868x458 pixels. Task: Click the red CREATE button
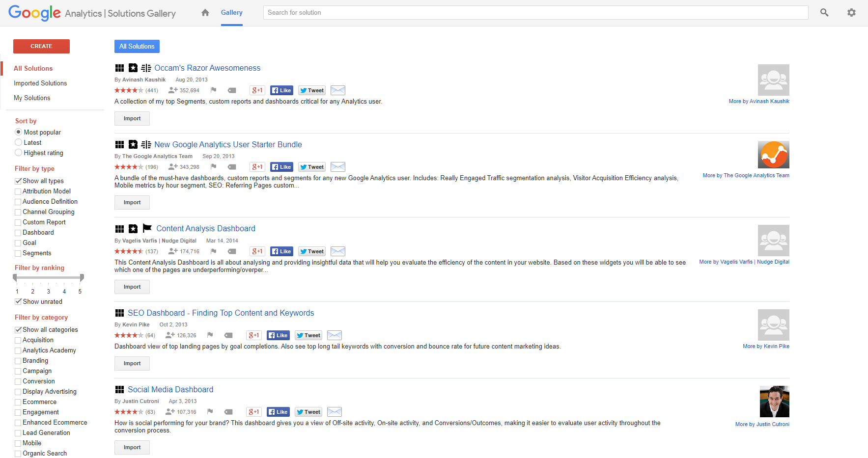[x=41, y=46]
